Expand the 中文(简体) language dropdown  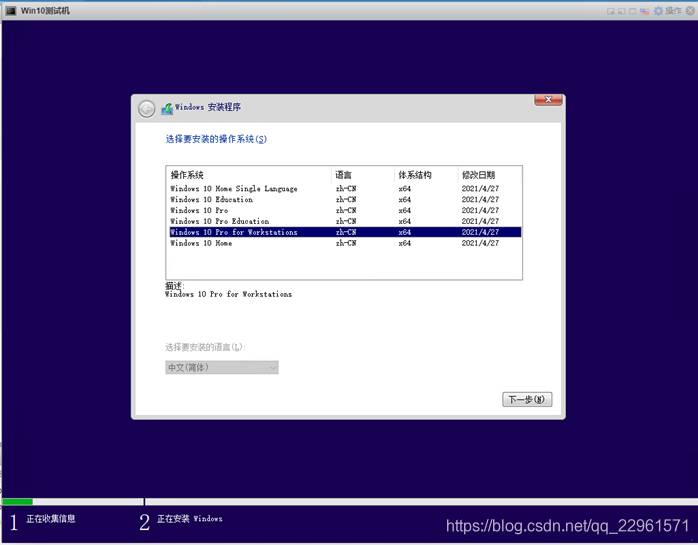(x=222, y=368)
